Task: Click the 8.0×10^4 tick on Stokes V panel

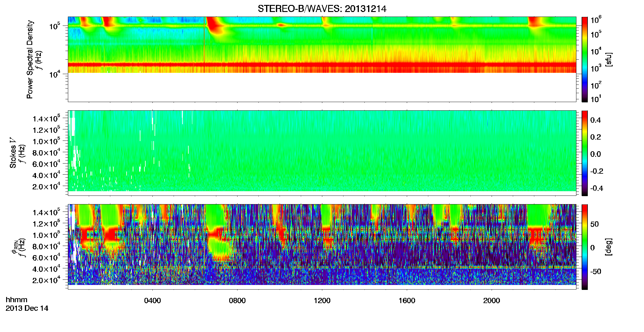Action: (46, 152)
